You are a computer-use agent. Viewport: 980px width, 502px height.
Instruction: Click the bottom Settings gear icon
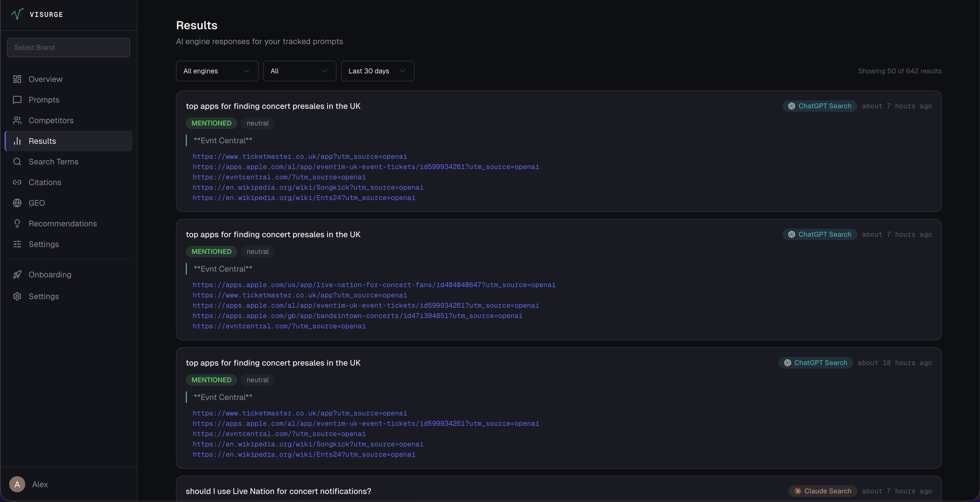pos(17,296)
